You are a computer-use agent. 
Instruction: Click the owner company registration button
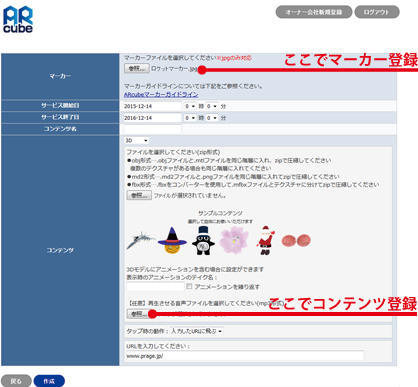click(314, 12)
